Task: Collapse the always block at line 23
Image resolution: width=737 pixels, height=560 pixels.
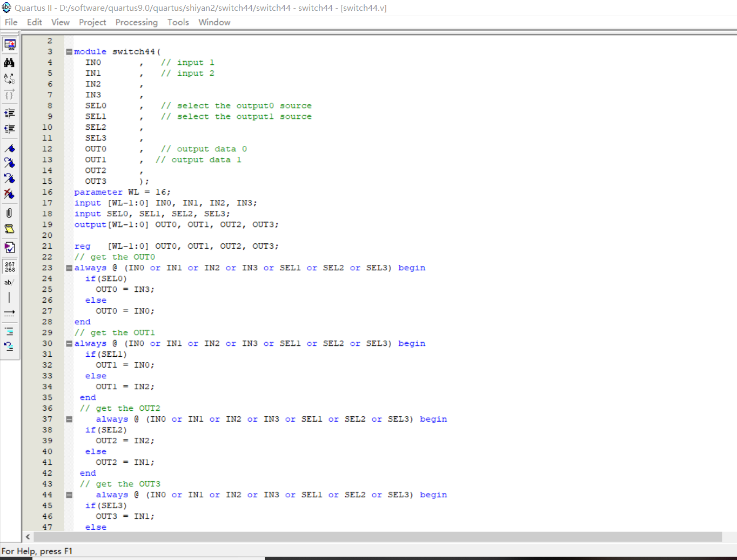Action: [69, 268]
